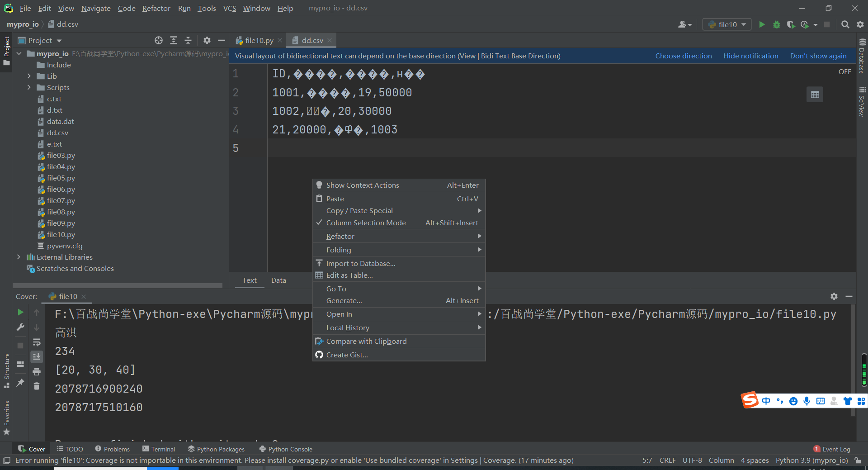Click the Sogou input method logo
The height and width of the screenshot is (470, 868).
pyautogui.click(x=750, y=400)
